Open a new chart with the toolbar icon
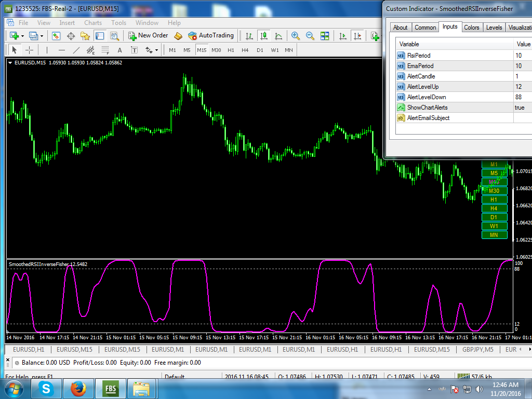The image size is (532, 399). (x=14, y=36)
